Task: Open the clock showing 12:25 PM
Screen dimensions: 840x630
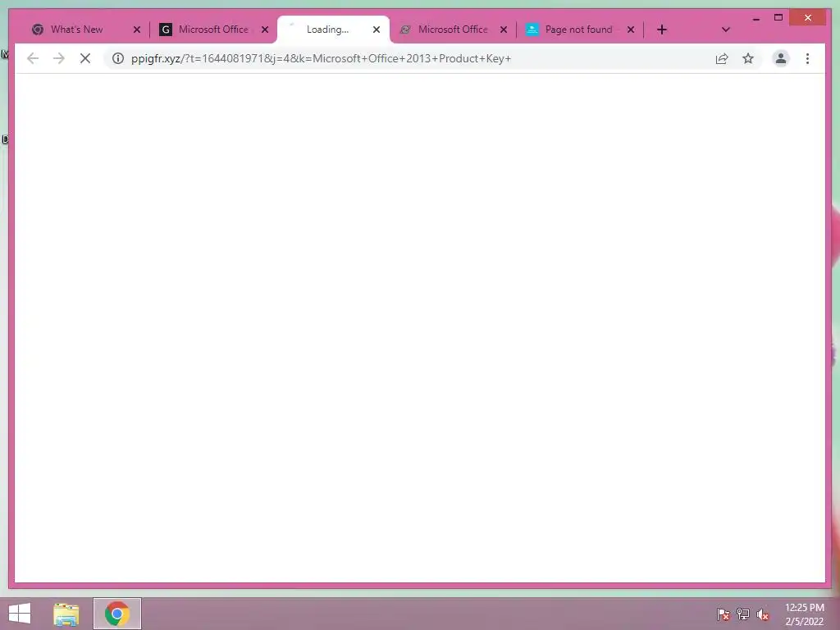Action: pos(805,614)
